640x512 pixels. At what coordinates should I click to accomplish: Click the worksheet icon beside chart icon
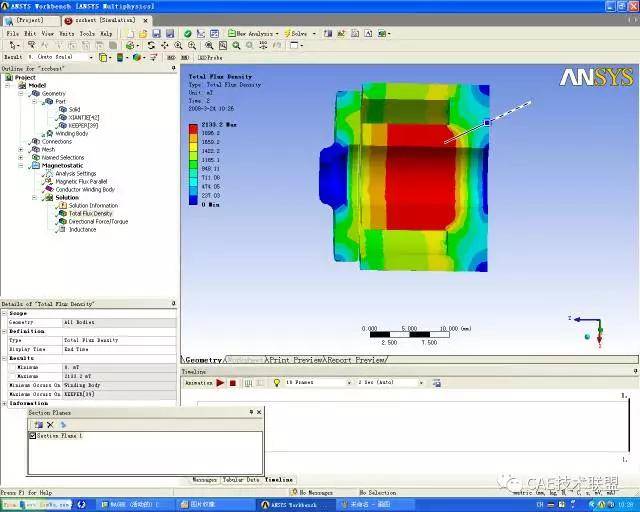214,33
